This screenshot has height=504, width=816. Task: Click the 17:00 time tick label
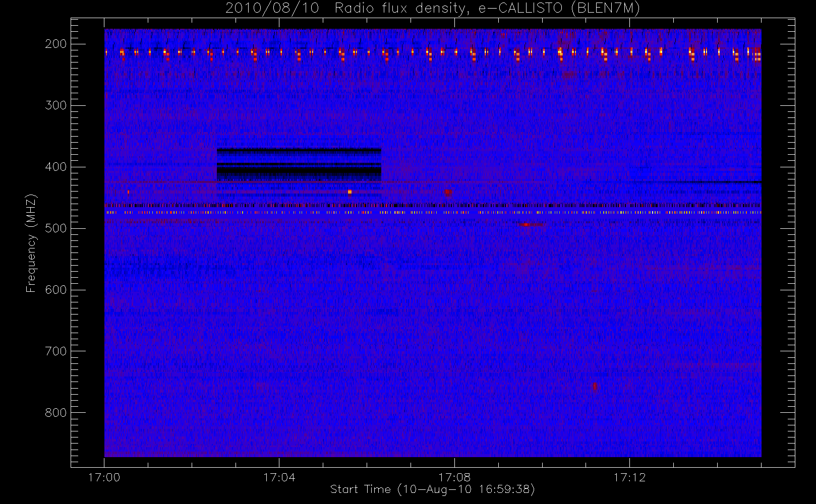(104, 477)
